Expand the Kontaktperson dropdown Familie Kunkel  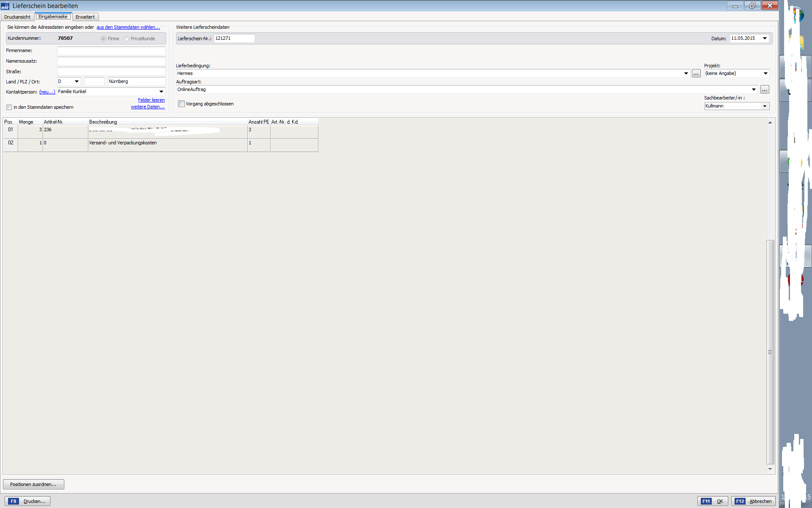pos(161,91)
